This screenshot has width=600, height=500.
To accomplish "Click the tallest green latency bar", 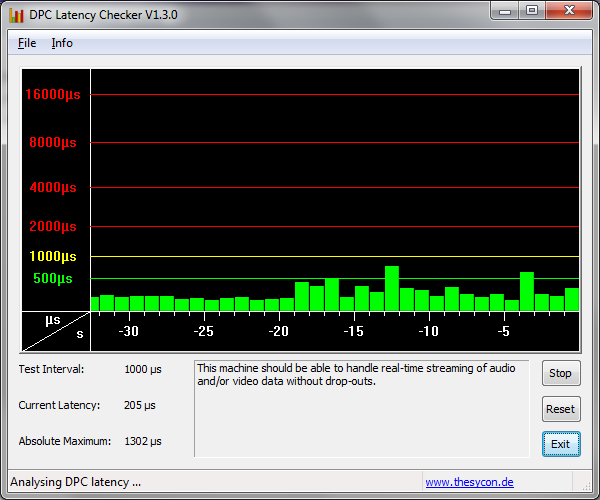I will (x=392, y=288).
